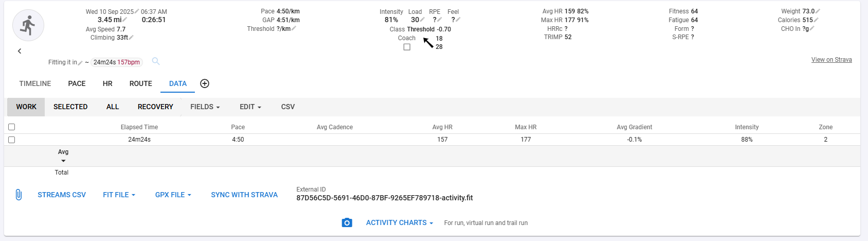Expand the FIT FILE dropdown menu
868x241 pixels.
(119, 195)
